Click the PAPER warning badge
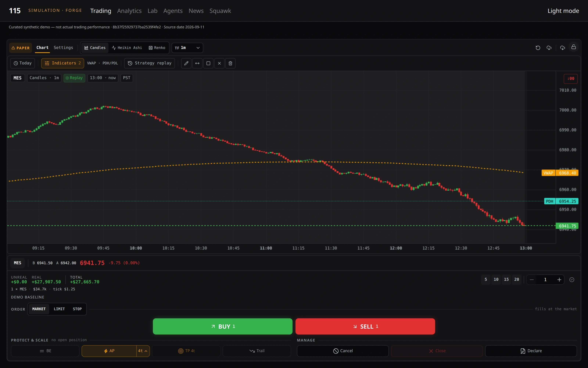This screenshot has height=368, width=588. [21, 48]
